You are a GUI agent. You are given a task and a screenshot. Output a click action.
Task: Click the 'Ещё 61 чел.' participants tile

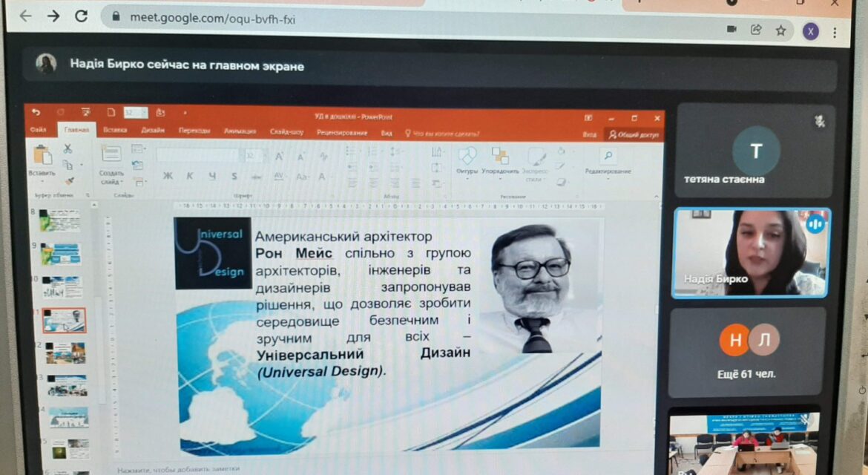point(748,352)
